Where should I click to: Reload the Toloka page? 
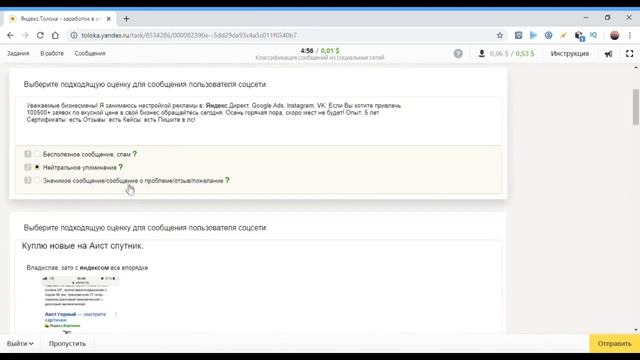click(40, 36)
